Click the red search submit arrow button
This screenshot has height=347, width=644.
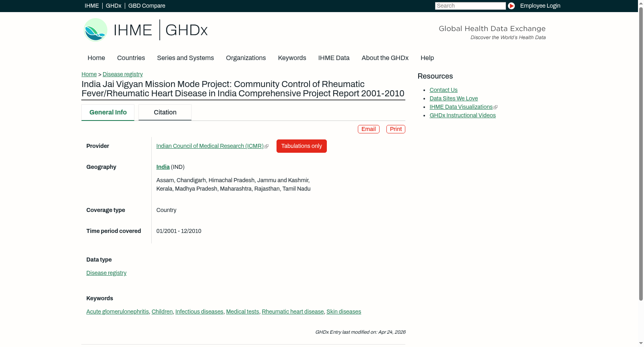pos(511,6)
